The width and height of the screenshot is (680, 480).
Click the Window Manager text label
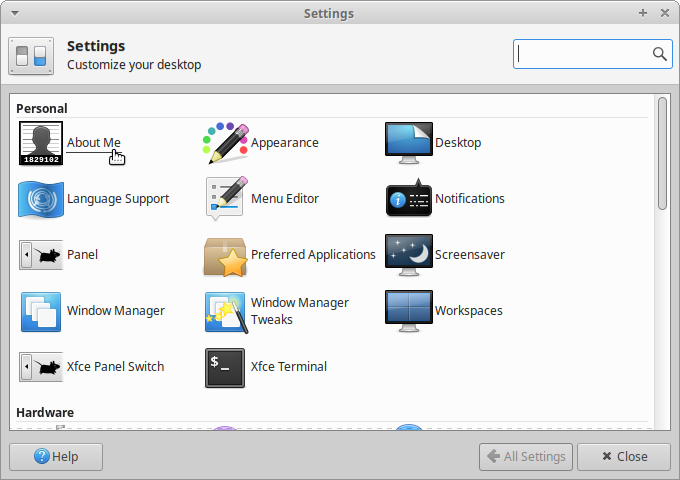(x=116, y=310)
